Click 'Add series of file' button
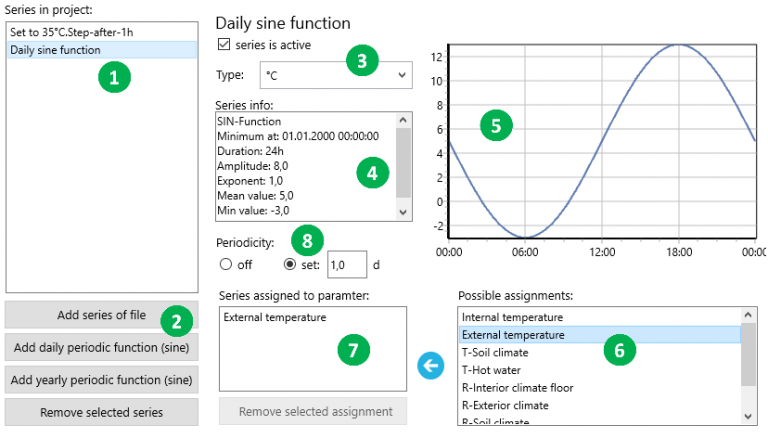This screenshot has height=438, width=768. (x=102, y=316)
